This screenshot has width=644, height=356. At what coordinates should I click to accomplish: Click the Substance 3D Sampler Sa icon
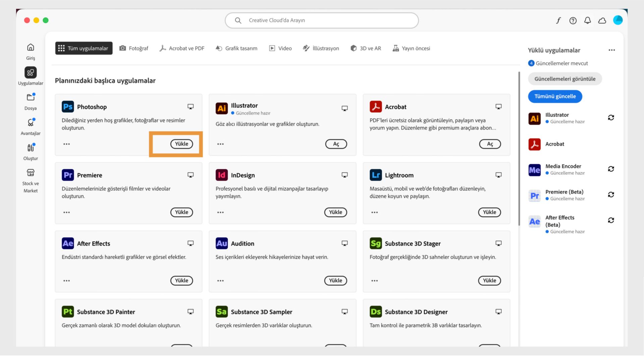[222, 312]
